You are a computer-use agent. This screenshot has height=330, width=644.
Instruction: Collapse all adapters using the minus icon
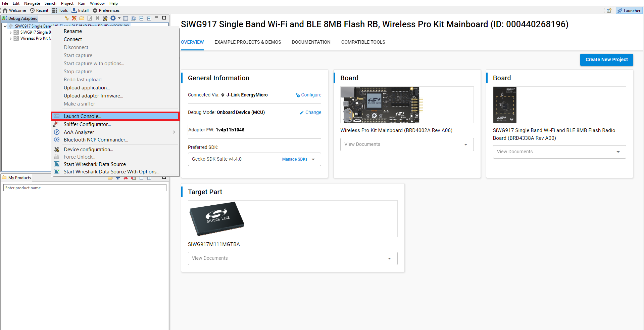[141, 18]
